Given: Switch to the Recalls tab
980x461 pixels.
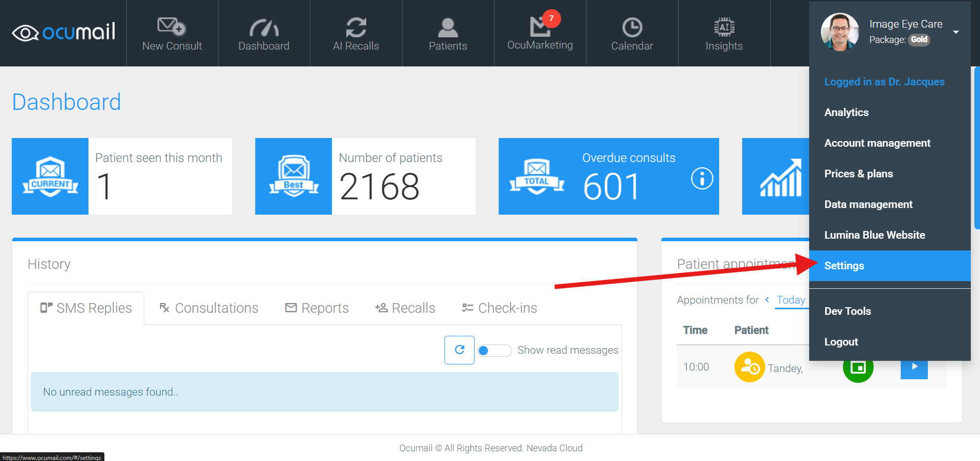Looking at the screenshot, I should (405, 308).
